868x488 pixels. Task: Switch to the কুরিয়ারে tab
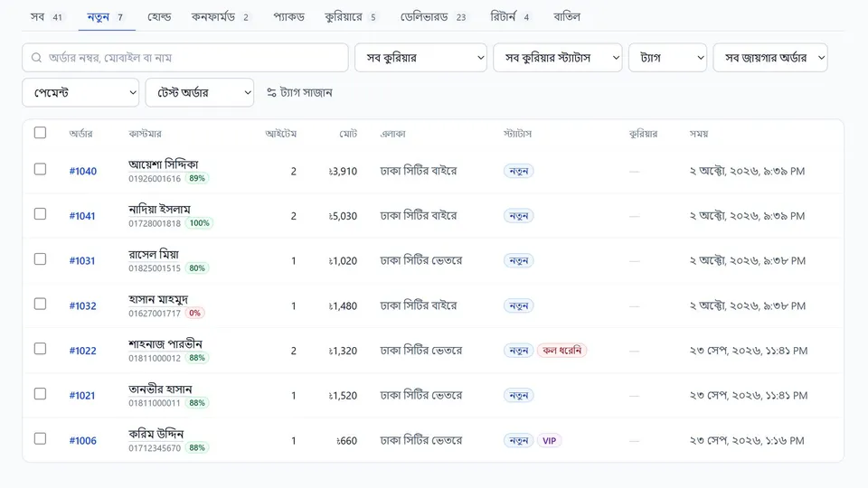(352, 17)
